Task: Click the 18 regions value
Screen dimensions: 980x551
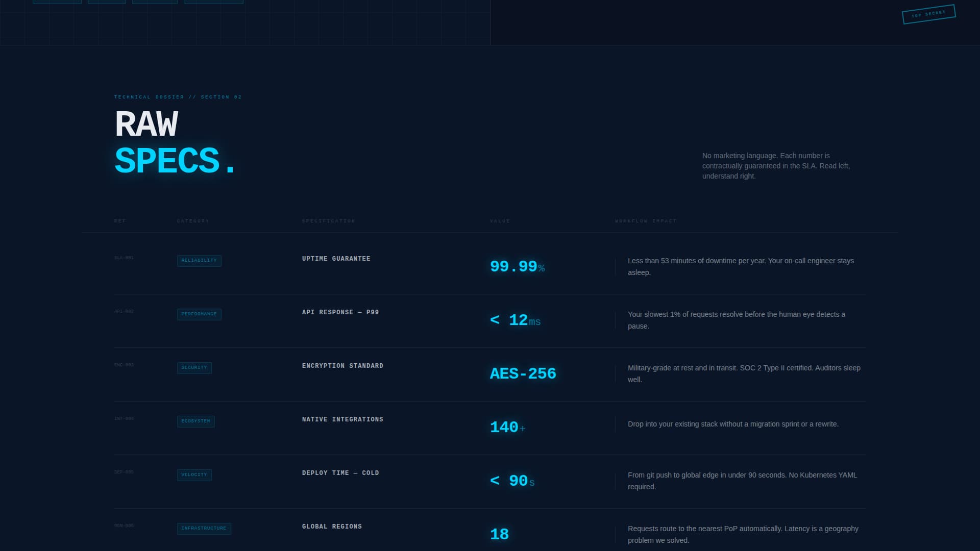Action: point(499,534)
